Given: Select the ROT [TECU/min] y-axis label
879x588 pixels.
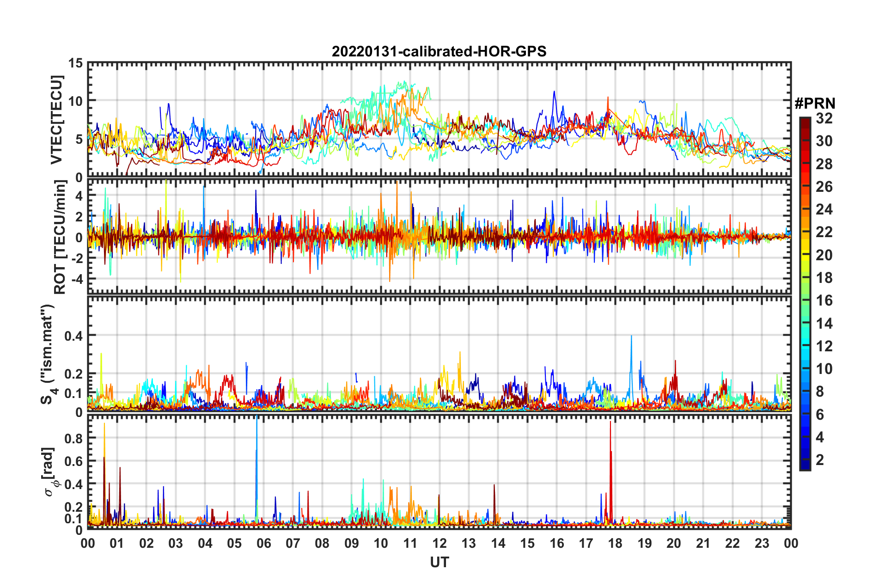Looking at the screenshot, I should click(60, 237).
